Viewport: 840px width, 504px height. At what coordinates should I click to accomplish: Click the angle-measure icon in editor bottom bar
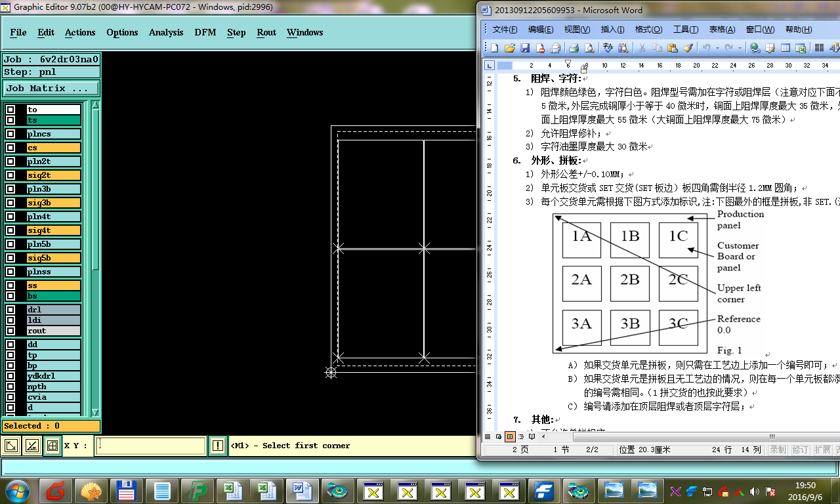(31, 446)
